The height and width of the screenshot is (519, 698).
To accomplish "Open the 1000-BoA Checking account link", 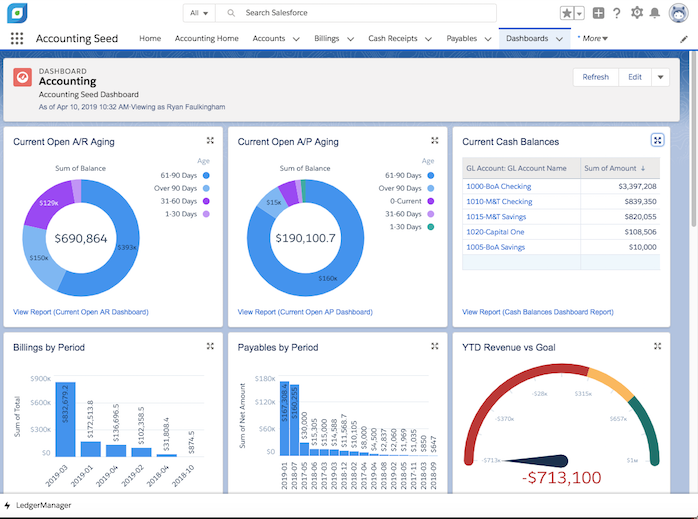I will (x=498, y=186).
